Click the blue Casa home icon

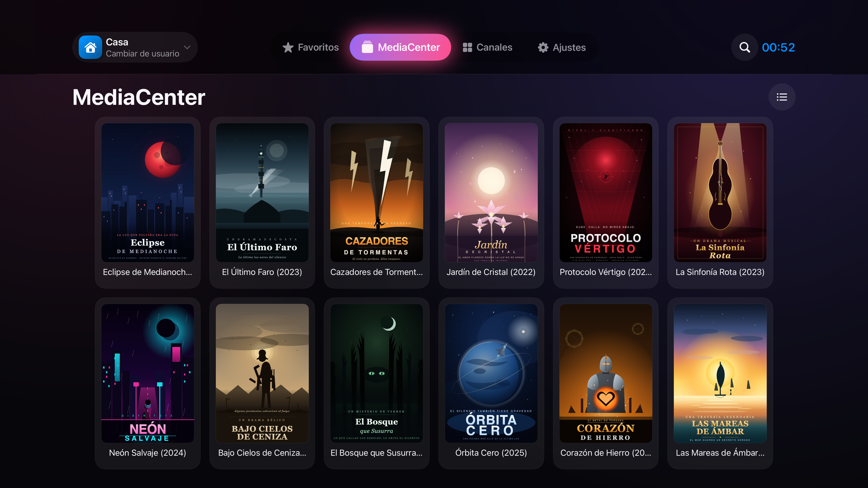click(90, 47)
